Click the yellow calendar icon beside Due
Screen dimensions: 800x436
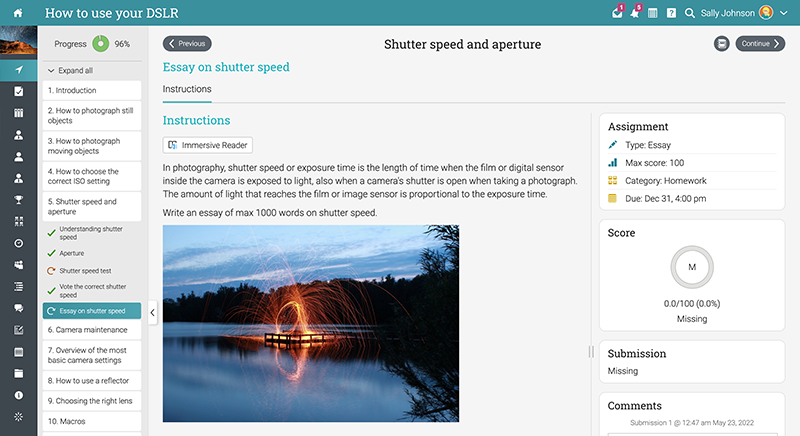click(x=613, y=198)
